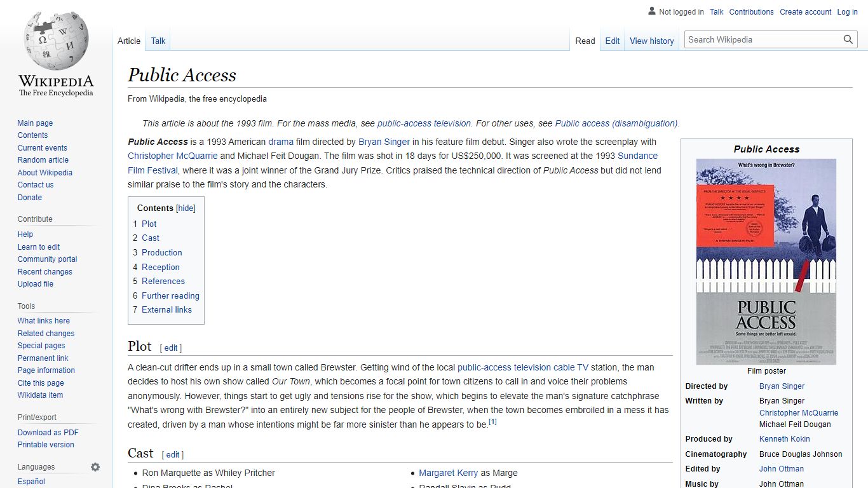Open About Wikipedia link
The height and width of the screenshot is (488, 868).
pyautogui.click(x=44, y=173)
